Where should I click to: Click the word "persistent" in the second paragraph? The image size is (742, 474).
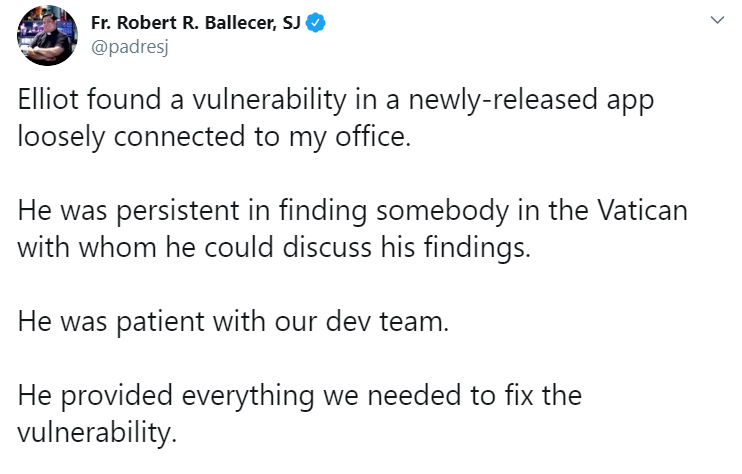click(178, 211)
